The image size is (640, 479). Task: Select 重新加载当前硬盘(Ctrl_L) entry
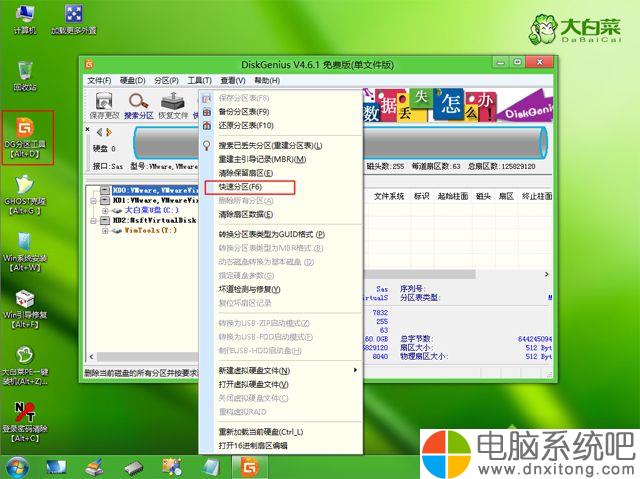[x=281, y=432]
